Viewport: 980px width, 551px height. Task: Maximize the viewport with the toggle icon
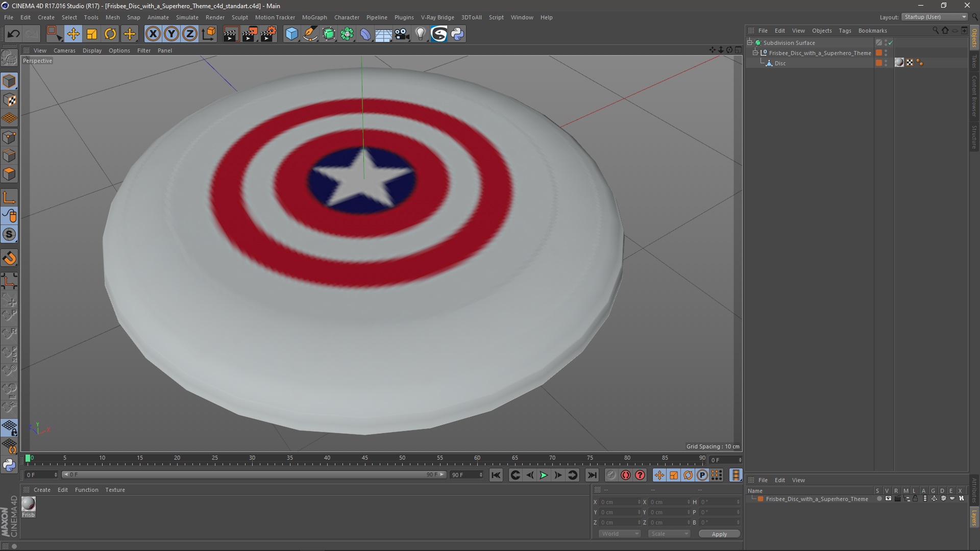coord(738,50)
